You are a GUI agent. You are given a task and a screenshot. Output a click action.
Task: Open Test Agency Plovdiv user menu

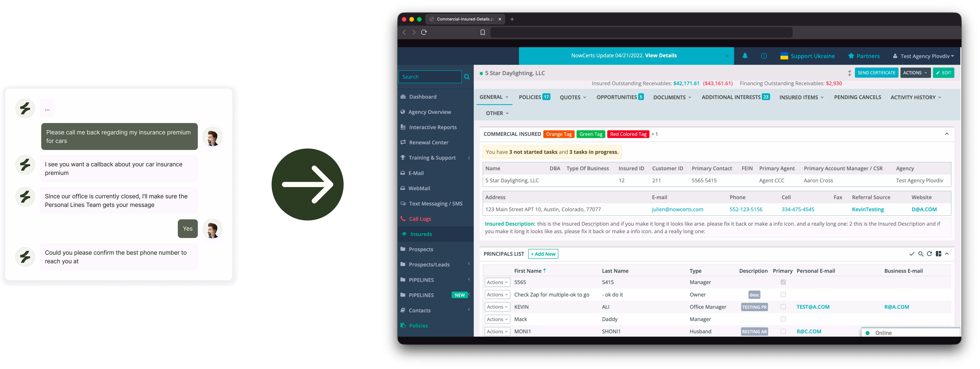(x=923, y=56)
